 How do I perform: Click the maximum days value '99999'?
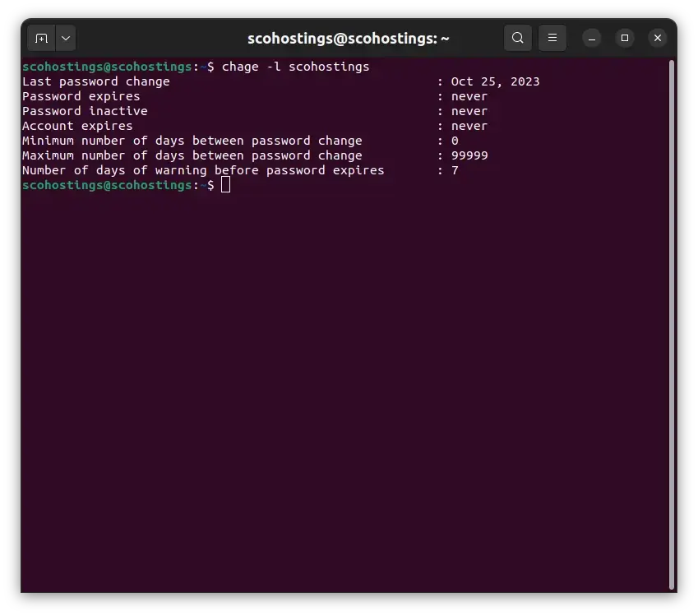point(469,155)
